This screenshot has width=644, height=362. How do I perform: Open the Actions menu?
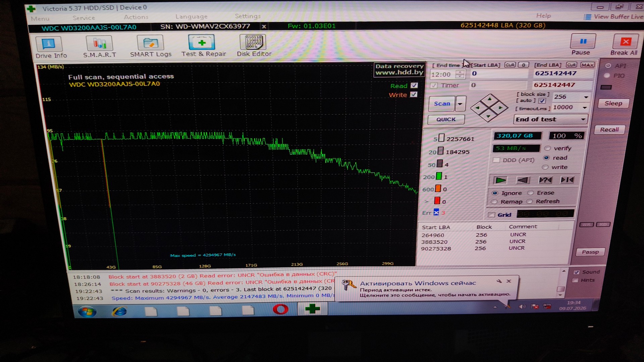click(136, 17)
